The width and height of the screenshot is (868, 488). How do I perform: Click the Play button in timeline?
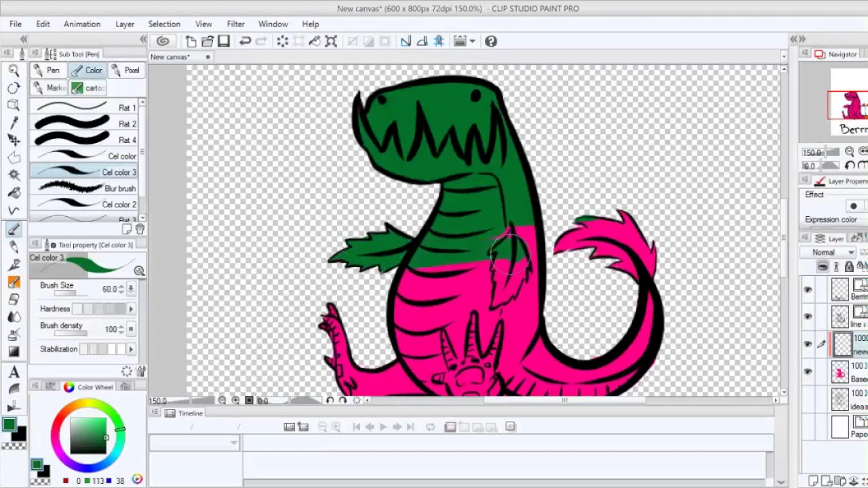coord(383,427)
